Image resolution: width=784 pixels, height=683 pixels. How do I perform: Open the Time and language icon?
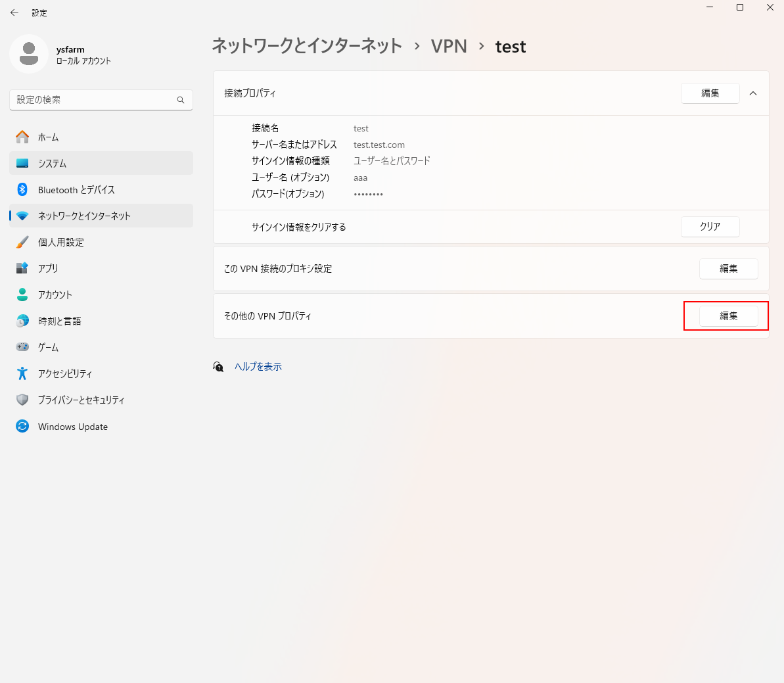pos(22,321)
